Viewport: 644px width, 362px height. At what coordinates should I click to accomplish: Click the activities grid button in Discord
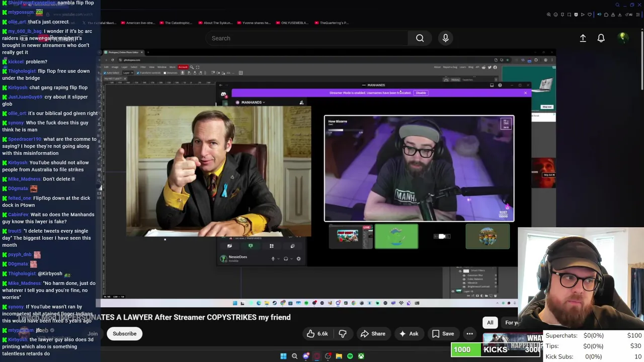pyautogui.click(x=271, y=246)
